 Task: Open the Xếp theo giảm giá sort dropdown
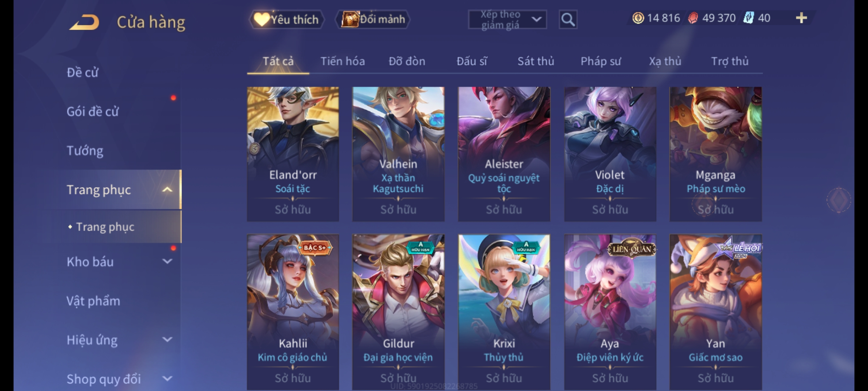pos(507,20)
